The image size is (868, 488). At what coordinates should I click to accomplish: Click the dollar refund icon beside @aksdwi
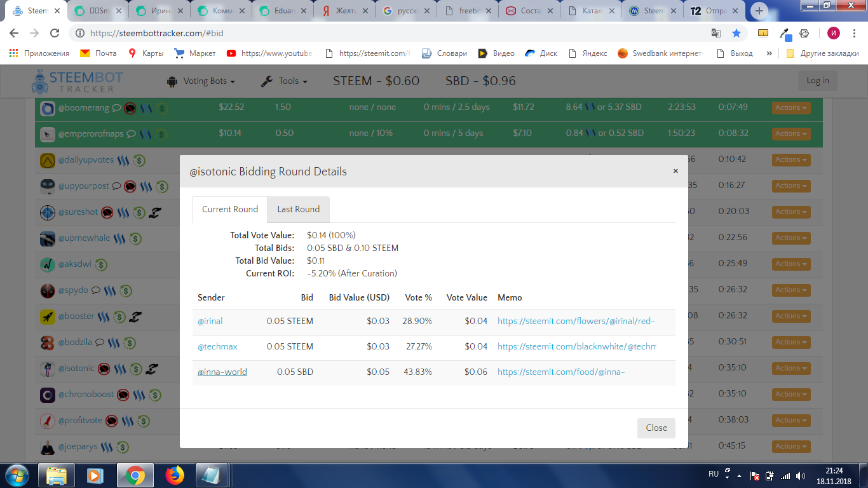(100, 264)
